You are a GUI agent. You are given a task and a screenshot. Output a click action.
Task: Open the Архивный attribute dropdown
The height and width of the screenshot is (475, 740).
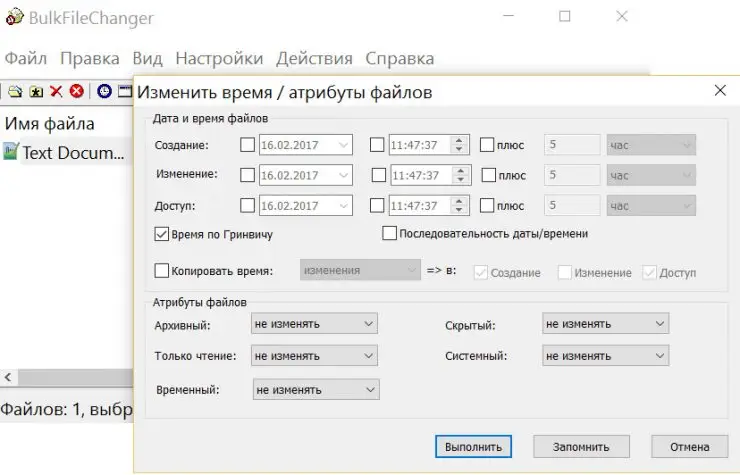(x=314, y=323)
